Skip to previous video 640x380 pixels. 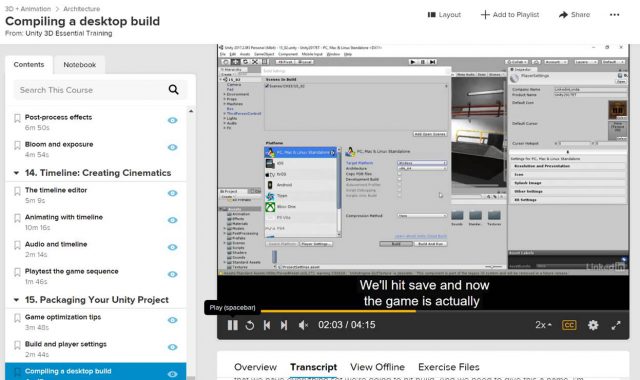point(267,325)
